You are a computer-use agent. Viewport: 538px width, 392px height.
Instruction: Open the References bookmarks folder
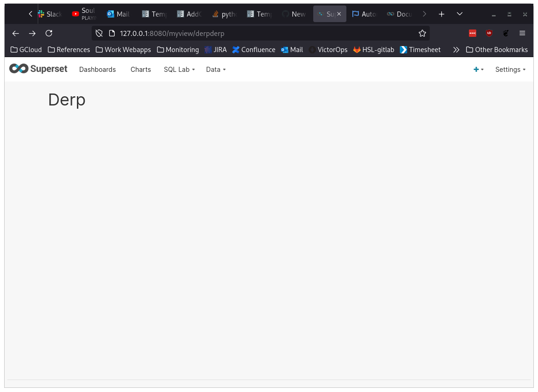(69, 50)
